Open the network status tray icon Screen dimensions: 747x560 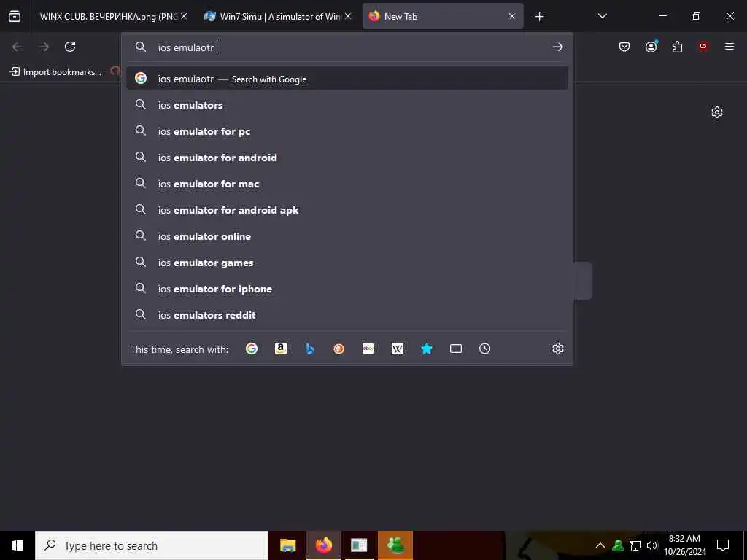[635, 545]
